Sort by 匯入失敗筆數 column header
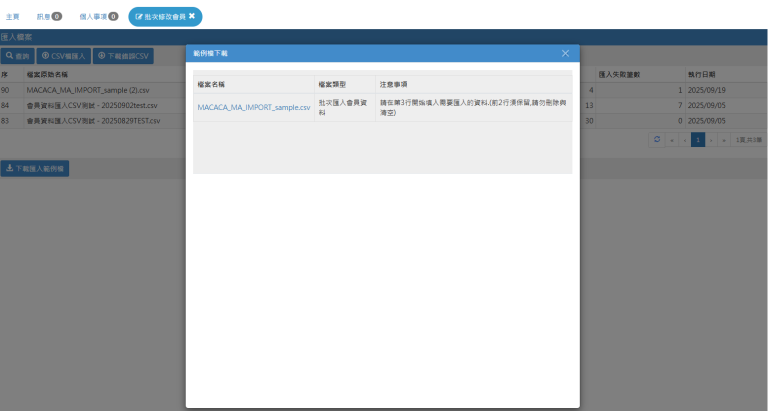The height and width of the screenshot is (411, 768). coord(619,74)
